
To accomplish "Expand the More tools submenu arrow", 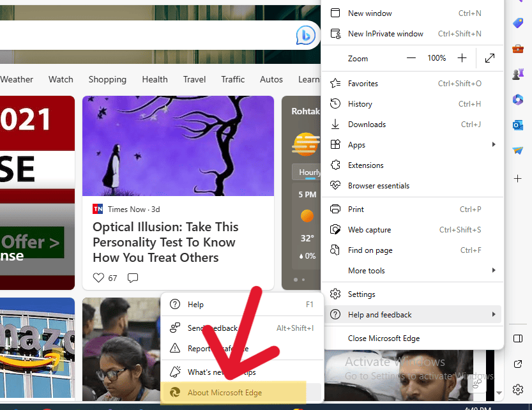I will (494, 270).
